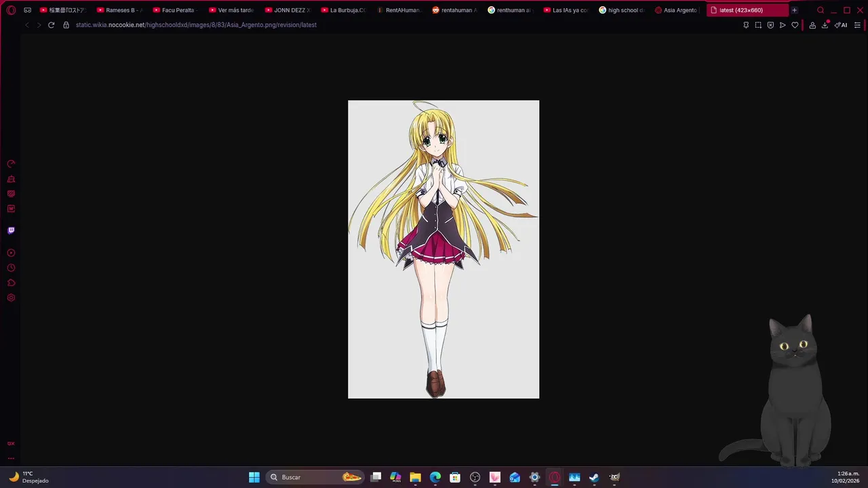Open Settings gear in the sidebar
The image size is (868, 488).
[x=11, y=298]
